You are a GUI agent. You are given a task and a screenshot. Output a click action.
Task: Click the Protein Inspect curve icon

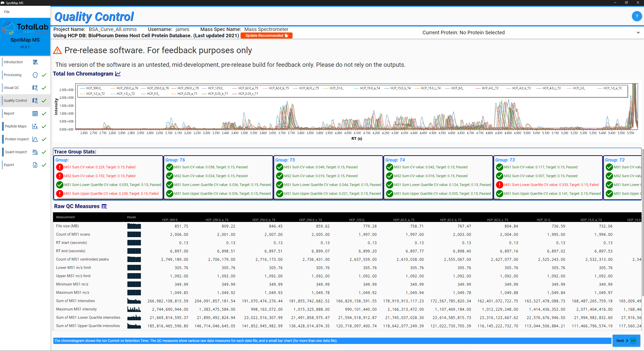[x=35, y=139]
